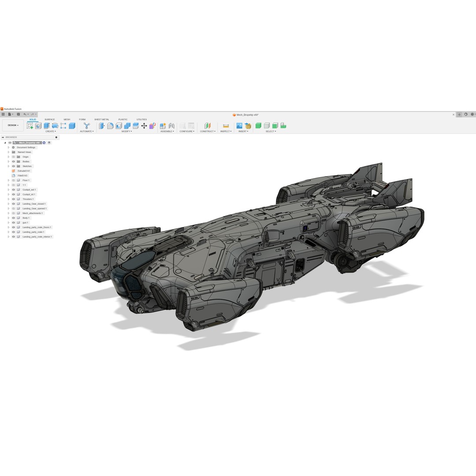Open the DESIGN workspace dropdown
The height and width of the screenshot is (476, 476).
tap(13, 125)
